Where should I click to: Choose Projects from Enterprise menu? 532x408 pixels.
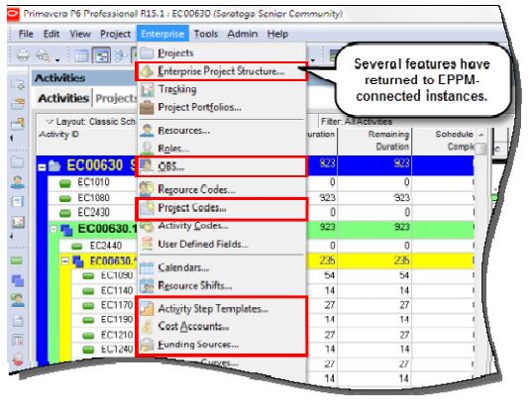(222, 52)
